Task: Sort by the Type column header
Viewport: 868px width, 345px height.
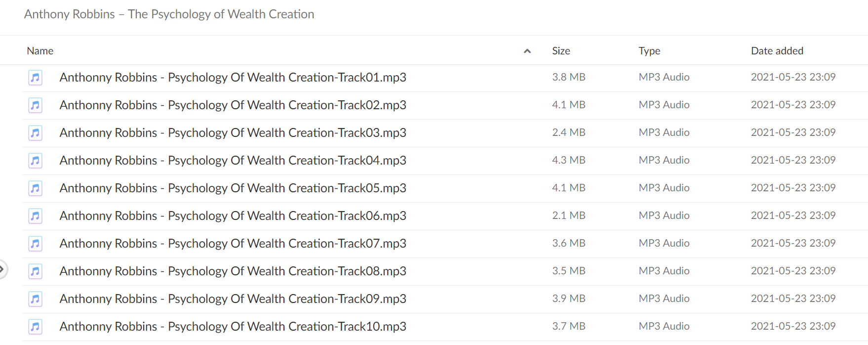Action: pyautogui.click(x=649, y=51)
